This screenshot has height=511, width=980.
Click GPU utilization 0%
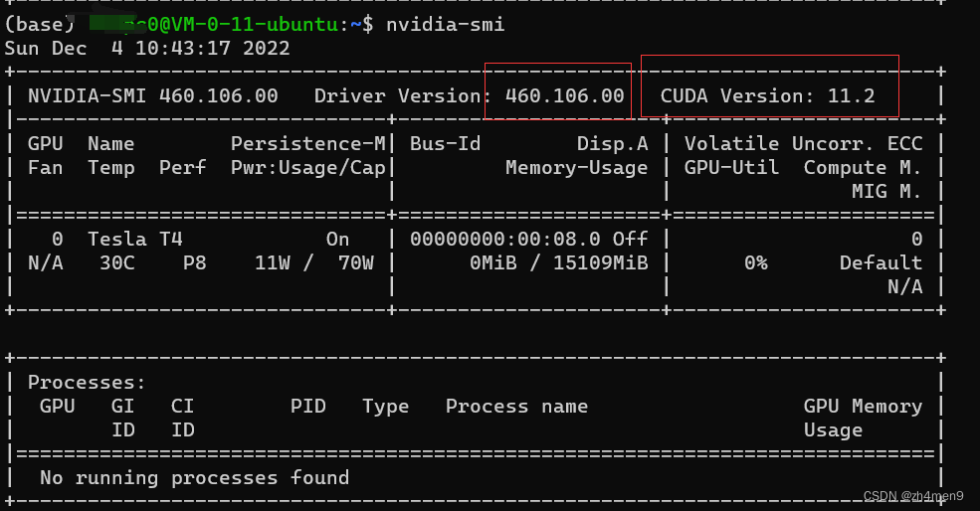[755, 263]
